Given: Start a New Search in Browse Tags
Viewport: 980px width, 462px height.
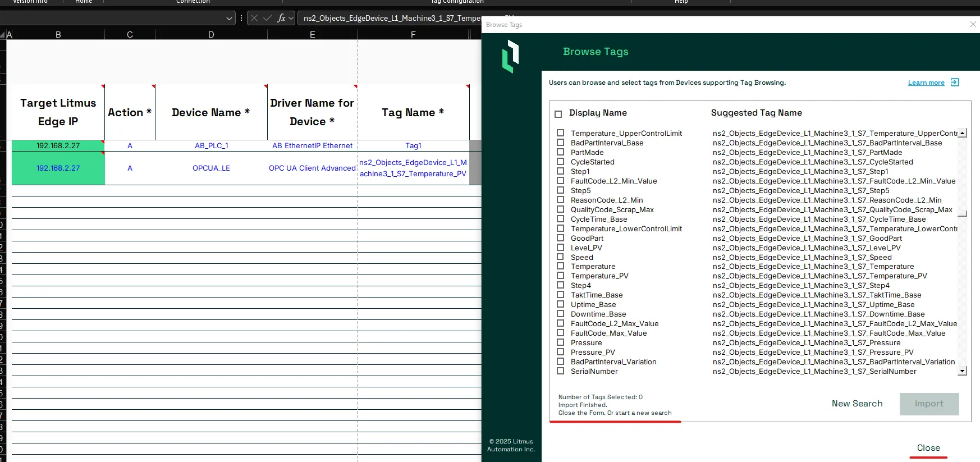Looking at the screenshot, I should 857,404.
